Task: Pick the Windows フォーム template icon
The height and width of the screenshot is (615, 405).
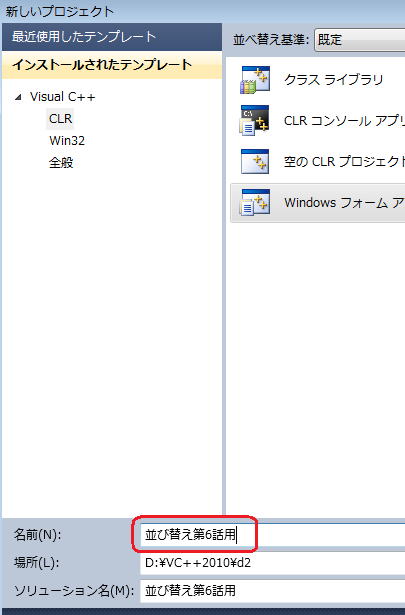Action: 255,202
